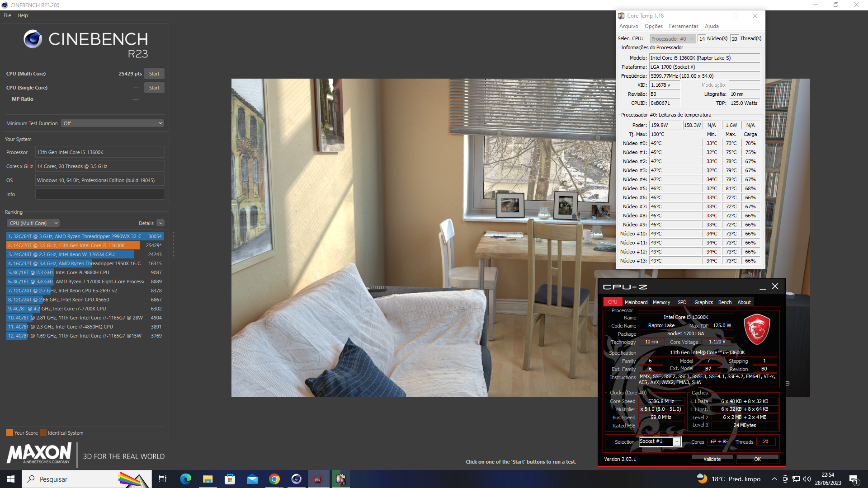Switch to the Memory tab in CPU-Z
The height and width of the screenshot is (488, 868).
(x=661, y=302)
